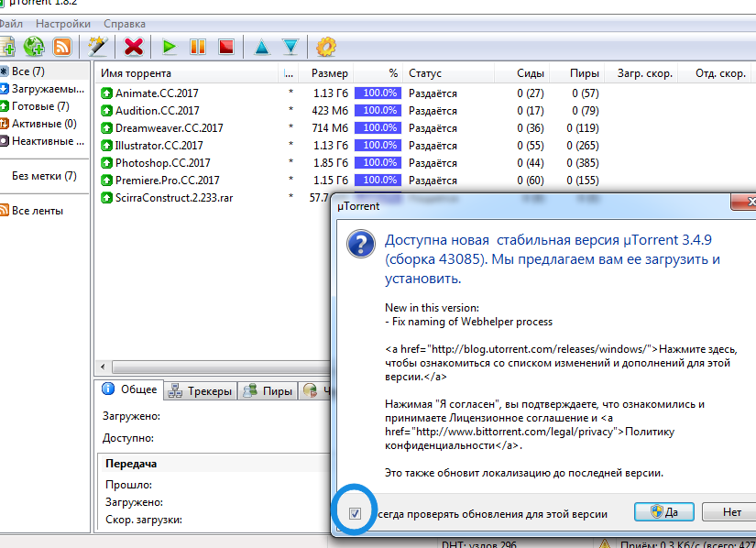Move torrent down in queue arrow
This screenshot has height=548, width=756.
(x=290, y=48)
